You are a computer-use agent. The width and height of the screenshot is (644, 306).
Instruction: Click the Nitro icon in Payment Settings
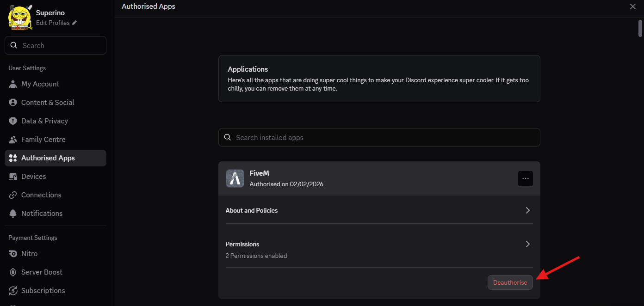coord(13,254)
